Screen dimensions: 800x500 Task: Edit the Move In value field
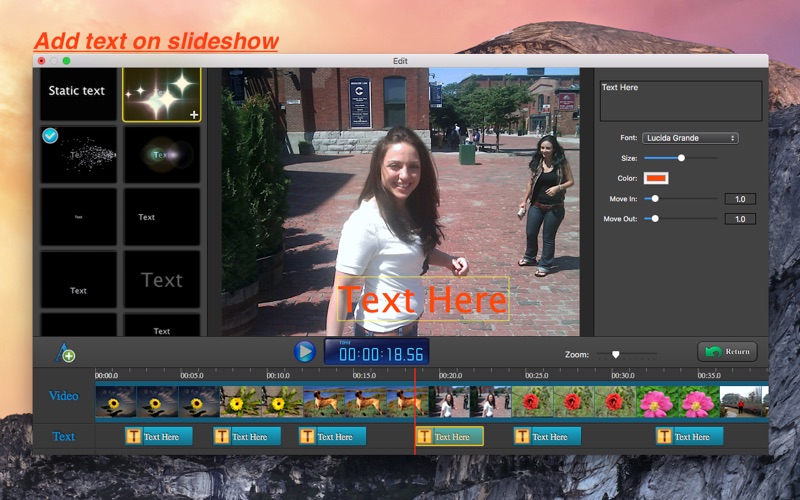pos(740,199)
